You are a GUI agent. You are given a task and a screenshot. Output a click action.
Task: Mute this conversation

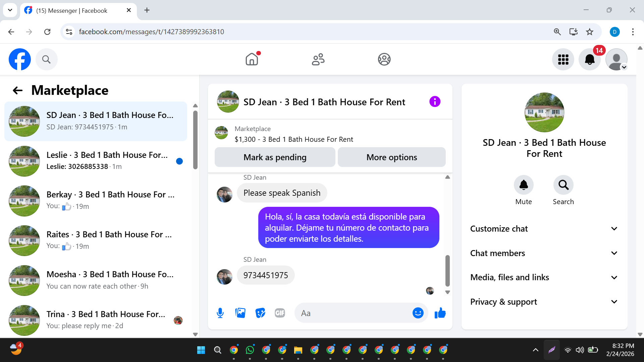tap(524, 185)
